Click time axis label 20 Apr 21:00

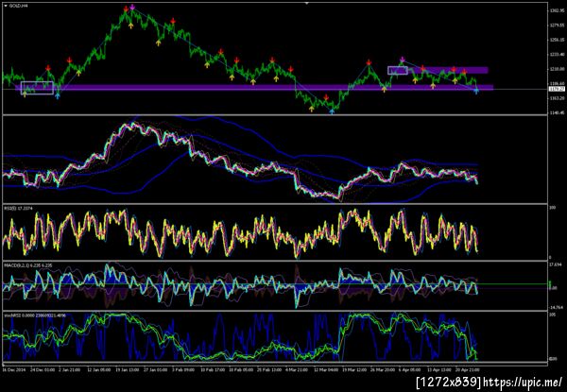pyautogui.click(x=467, y=370)
